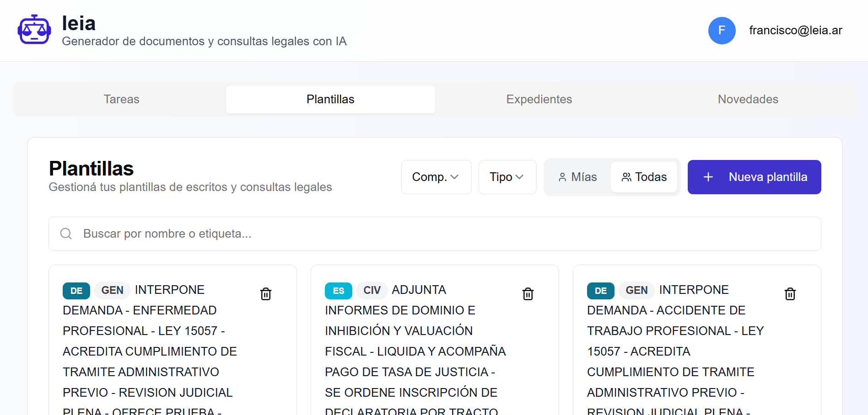868x415 pixels.
Task: Delete the Accidente de Trabajo template via trash
Action: pyautogui.click(x=790, y=294)
